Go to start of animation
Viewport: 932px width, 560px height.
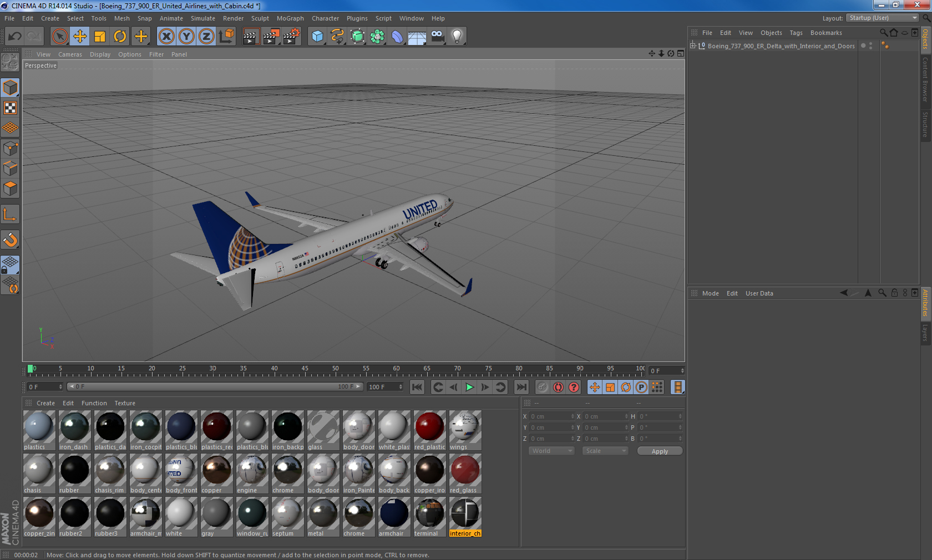coord(417,387)
